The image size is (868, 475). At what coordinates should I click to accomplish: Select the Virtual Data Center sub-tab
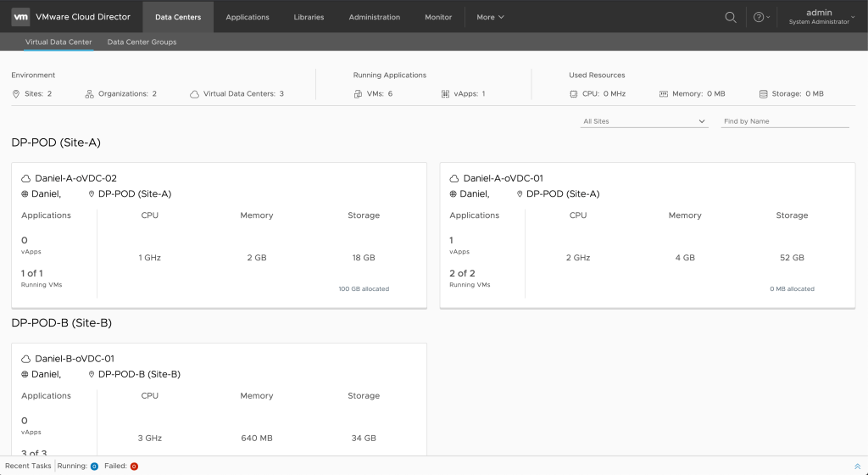[58, 42]
